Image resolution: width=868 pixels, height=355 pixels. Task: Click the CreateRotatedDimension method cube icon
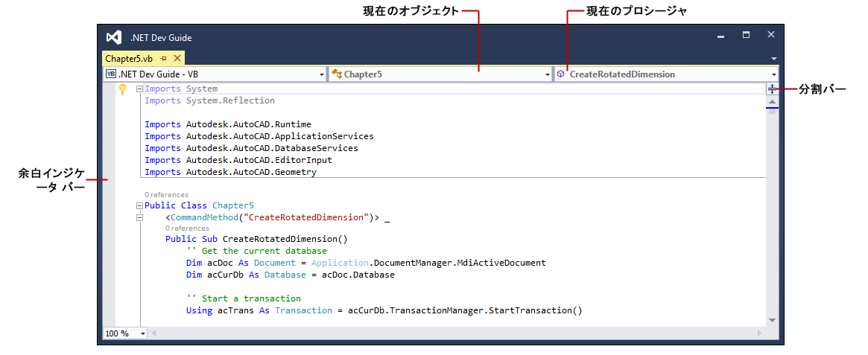click(x=561, y=74)
